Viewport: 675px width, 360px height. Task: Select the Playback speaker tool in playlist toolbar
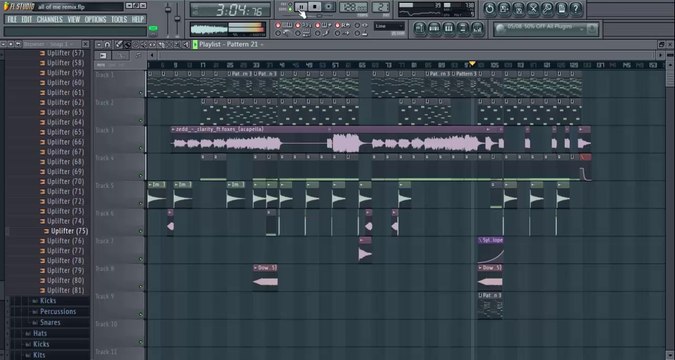click(186, 44)
